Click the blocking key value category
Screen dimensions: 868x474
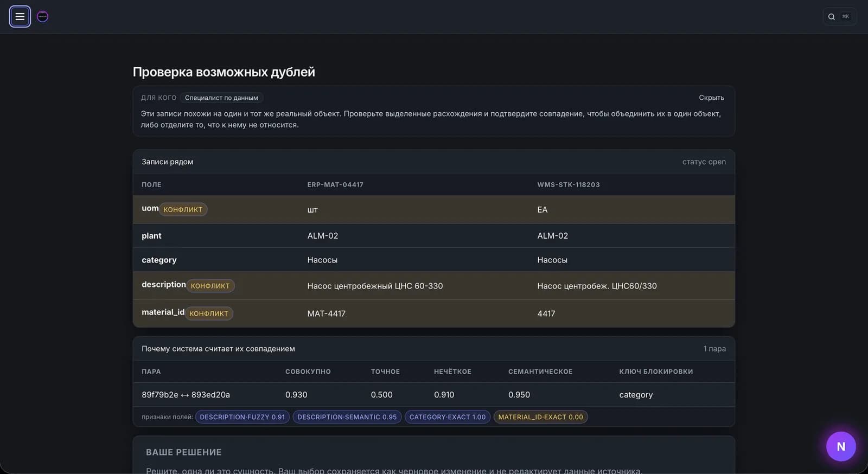(636, 395)
